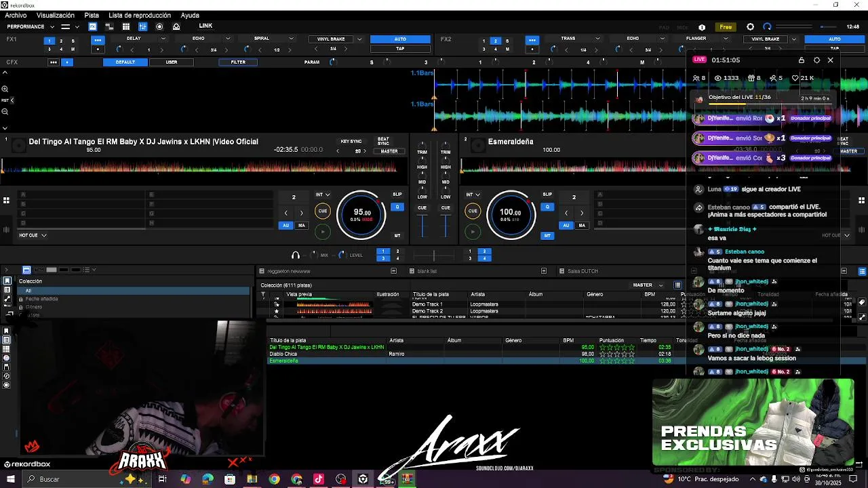
Task: Click the Free plan badge
Action: pyautogui.click(x=726, y=27)
